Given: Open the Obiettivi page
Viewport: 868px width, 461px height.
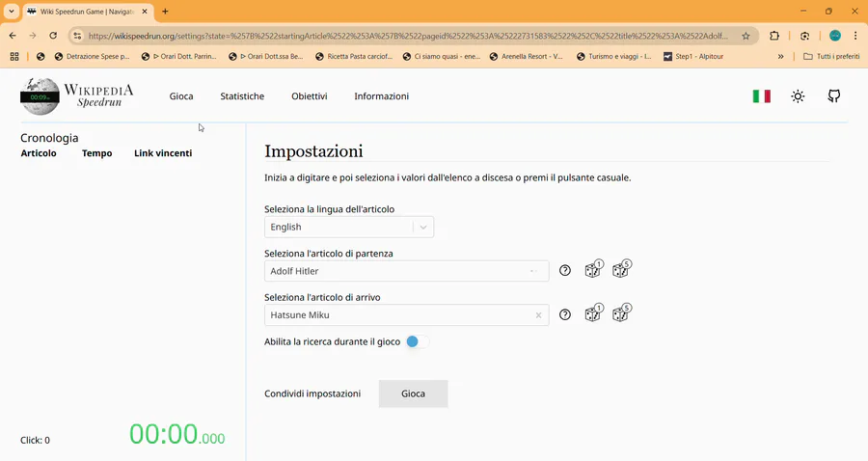Looking at the screenshot, I should pos(309,96).
